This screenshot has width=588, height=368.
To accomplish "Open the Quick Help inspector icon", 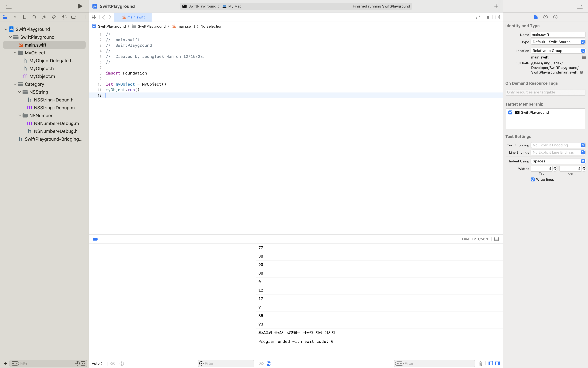I will click(x=555, y=17).
